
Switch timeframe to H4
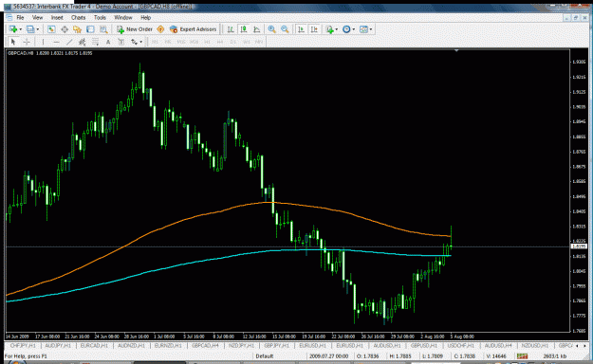(x=220, y=42)
